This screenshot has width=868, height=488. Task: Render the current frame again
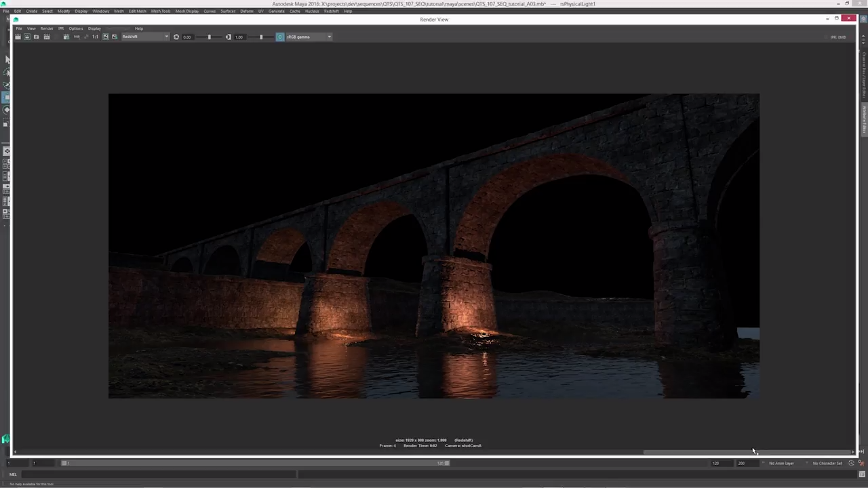[x=18, y=37]
